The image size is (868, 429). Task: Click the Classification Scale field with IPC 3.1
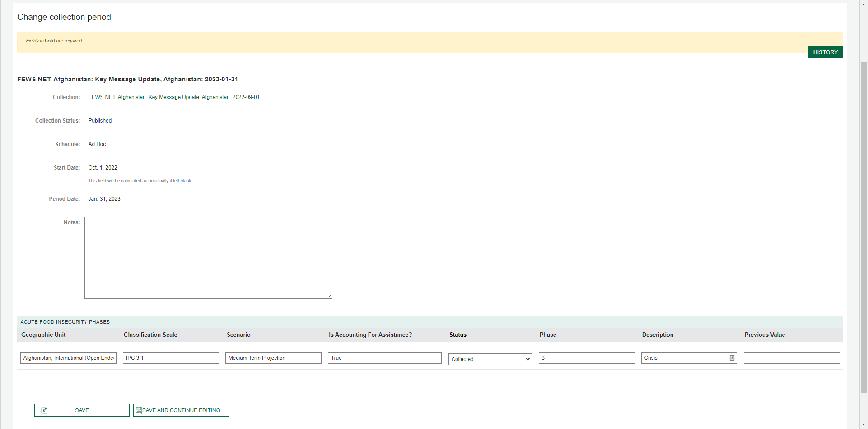click(x=171, y=358)
